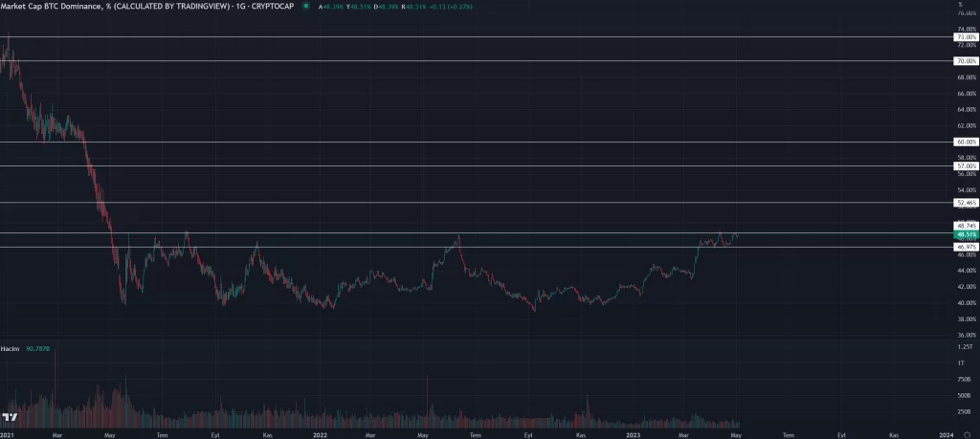Click the green market status dot
980x439 pixels.
(x=304, y=6)
